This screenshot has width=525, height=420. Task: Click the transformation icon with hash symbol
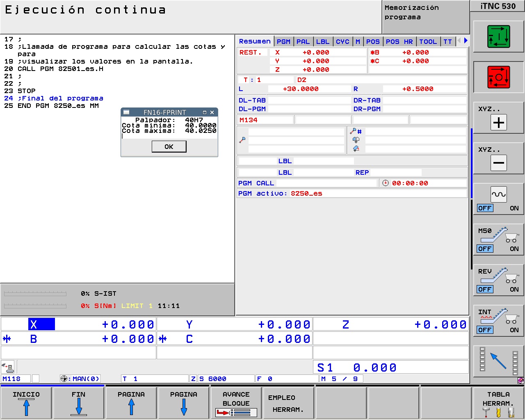[356, 132]
